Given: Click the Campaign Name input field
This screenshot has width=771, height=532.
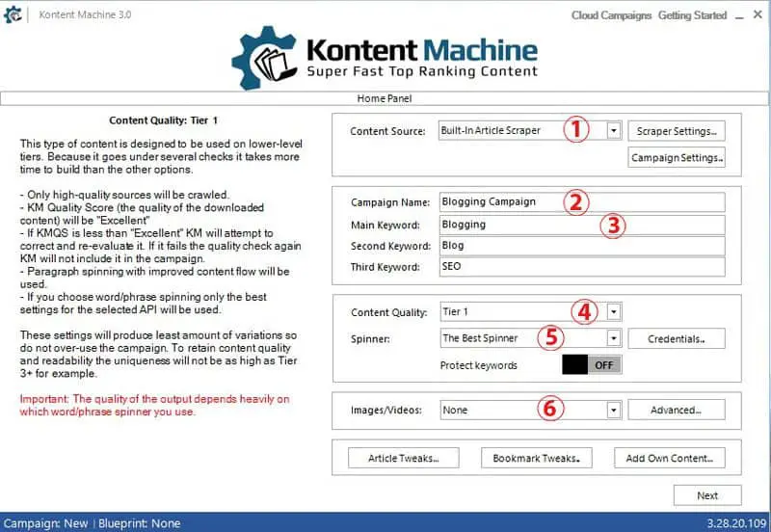Looking at the screenshot, I should pos(580,202).
